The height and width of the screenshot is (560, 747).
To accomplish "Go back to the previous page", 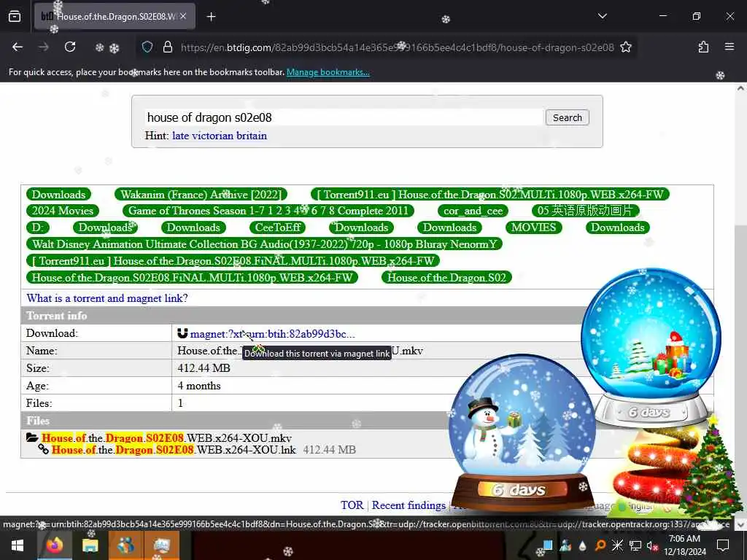I will (x=18, y=47).
